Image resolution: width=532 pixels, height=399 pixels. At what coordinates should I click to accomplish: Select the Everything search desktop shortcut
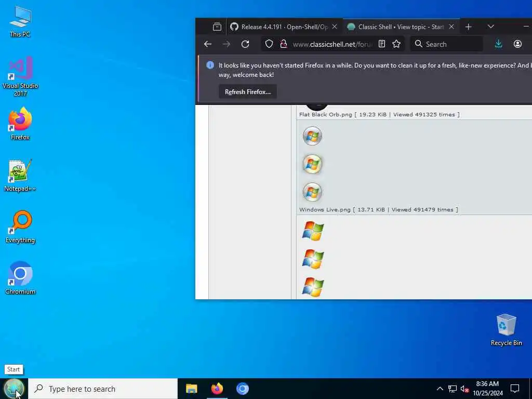[x=20, y=227]
